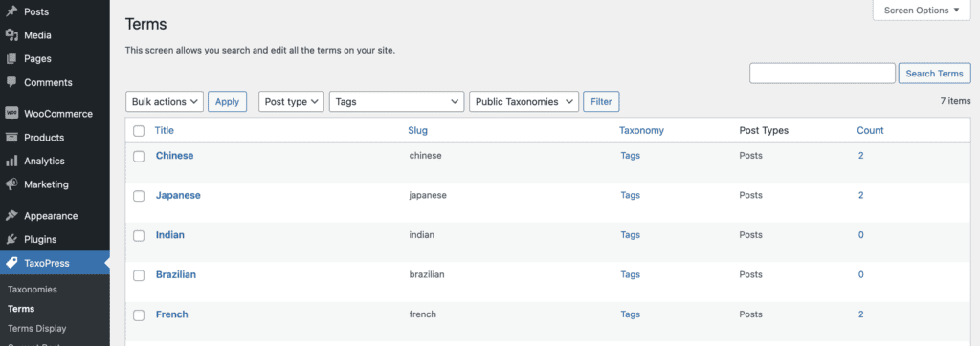
Task: Click the WooCommerce logo icon in sidebar
Action: (11, 114)
